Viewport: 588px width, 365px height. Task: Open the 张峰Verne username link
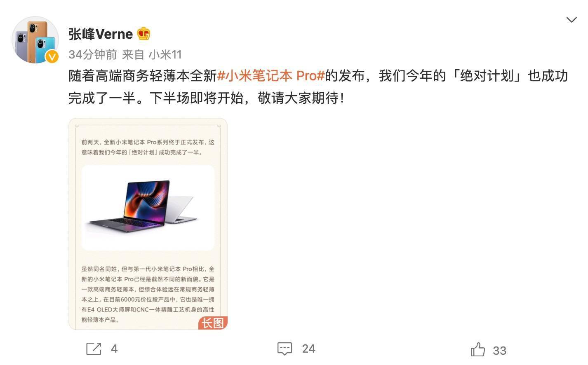(x=101, y=34)
